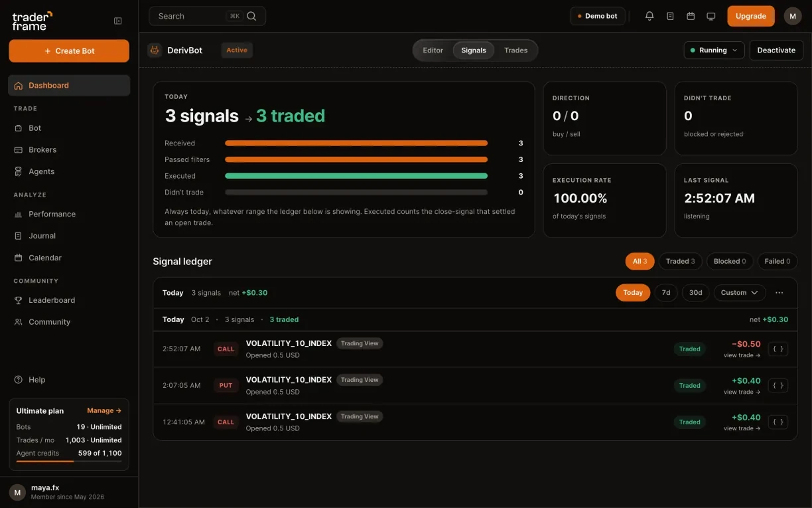The image size is (812, 508).
Task: Click the PUT tag at 2:07:05 AM
Action: pyautogui.click(x=226, y=386)
